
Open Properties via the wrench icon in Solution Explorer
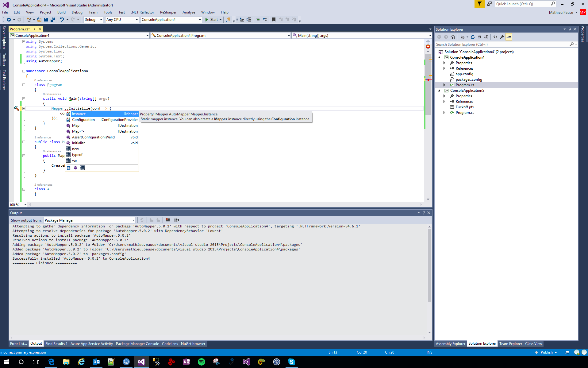502,37
